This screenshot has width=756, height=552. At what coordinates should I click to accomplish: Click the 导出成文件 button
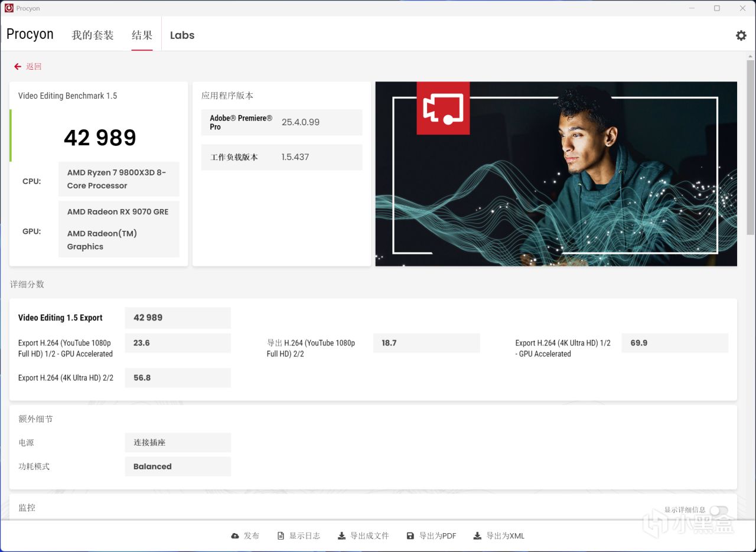coord(363,536)
